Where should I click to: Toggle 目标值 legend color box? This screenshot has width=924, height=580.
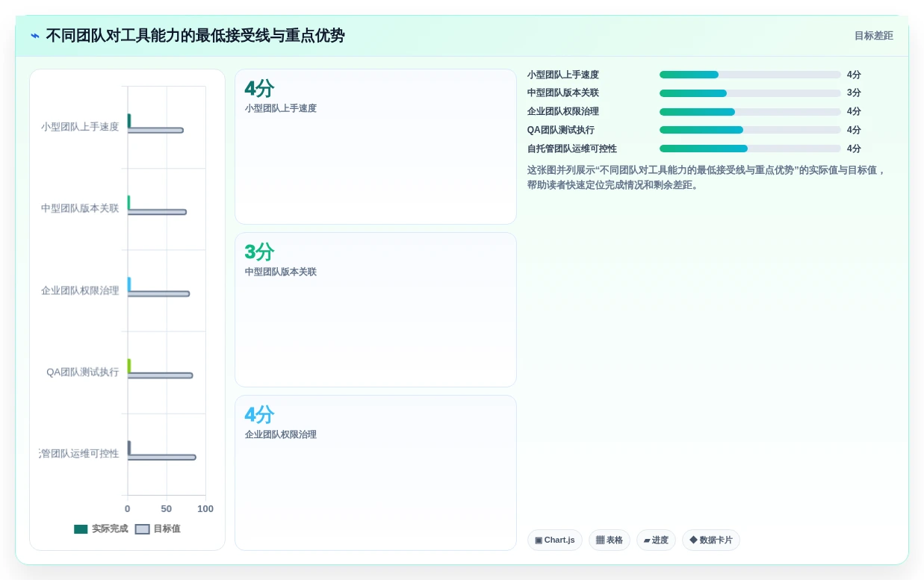pos(142,529)
